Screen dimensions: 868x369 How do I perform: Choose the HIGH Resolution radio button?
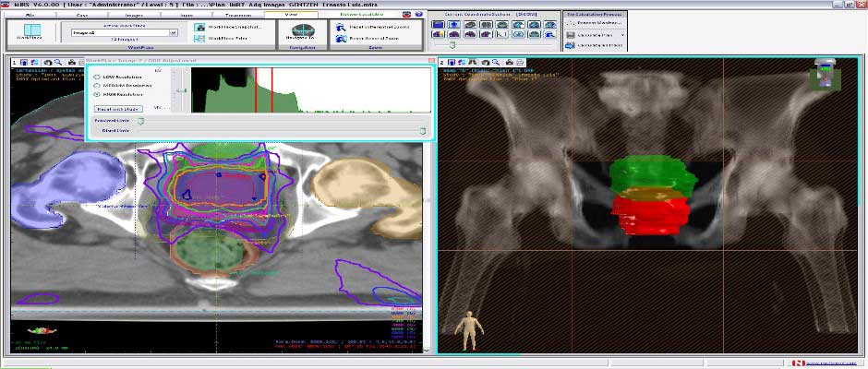[97, 94]
